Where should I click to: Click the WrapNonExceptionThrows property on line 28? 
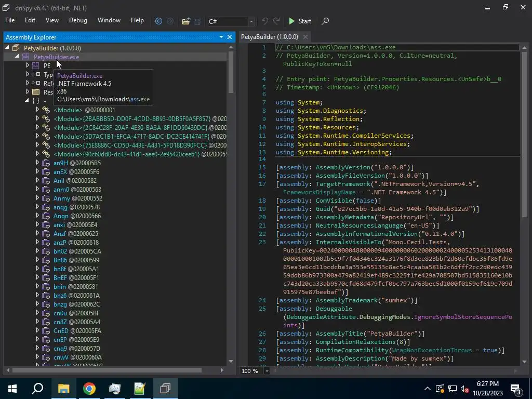tap(432, 350)
